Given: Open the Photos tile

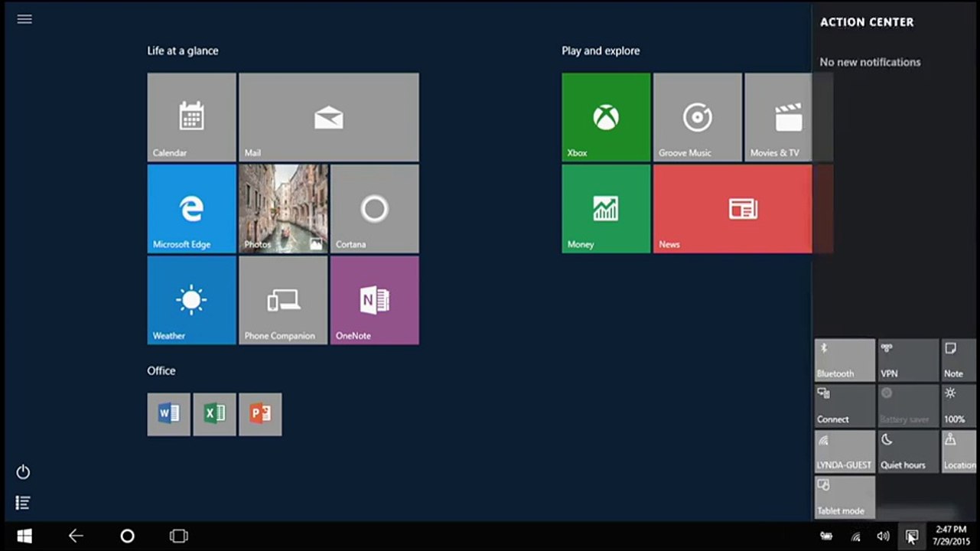Looking at the screenshot, I should 283,209.
